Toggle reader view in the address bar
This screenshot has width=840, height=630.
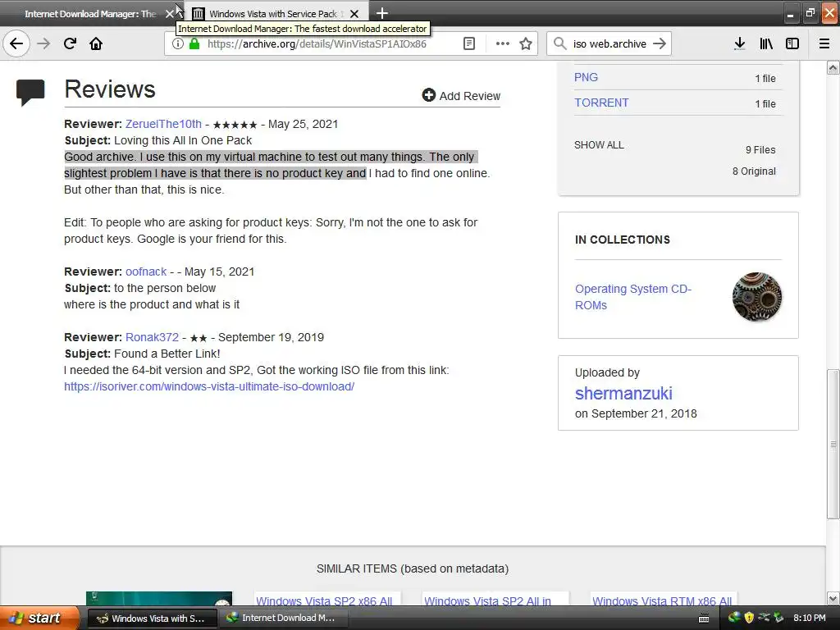tap(468, 43)
